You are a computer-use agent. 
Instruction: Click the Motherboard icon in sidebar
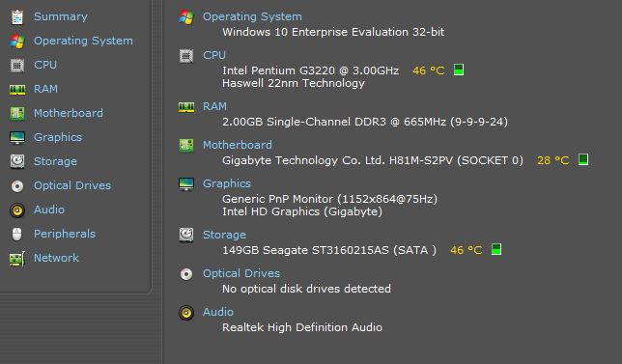tap(17, 113)
